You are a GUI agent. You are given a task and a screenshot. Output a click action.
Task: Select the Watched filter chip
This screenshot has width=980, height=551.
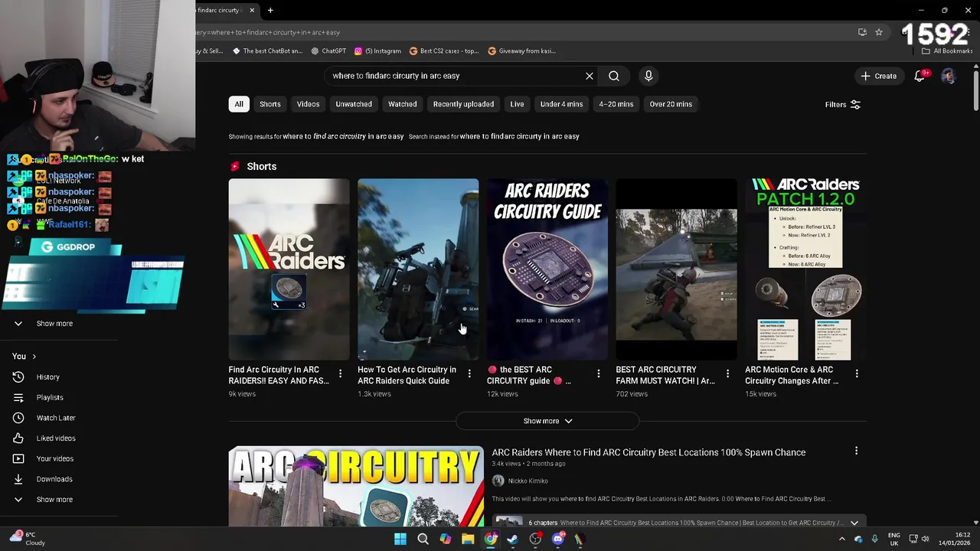(x=402, y=104)
